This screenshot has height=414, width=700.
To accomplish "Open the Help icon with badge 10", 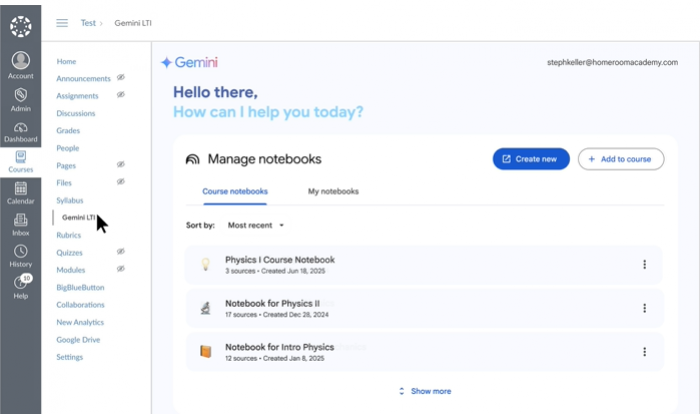I will (x=21, y=282).
